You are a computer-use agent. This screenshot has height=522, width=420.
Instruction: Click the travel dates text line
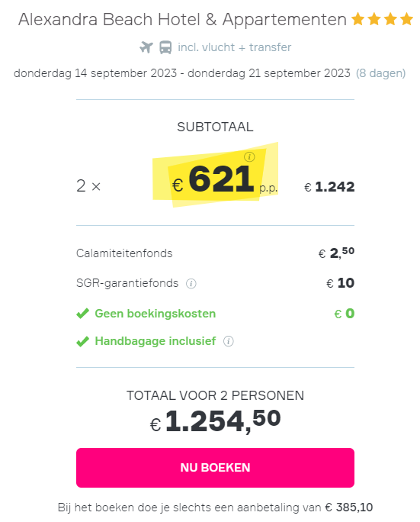pyautogui.click(x=182, y=73)
